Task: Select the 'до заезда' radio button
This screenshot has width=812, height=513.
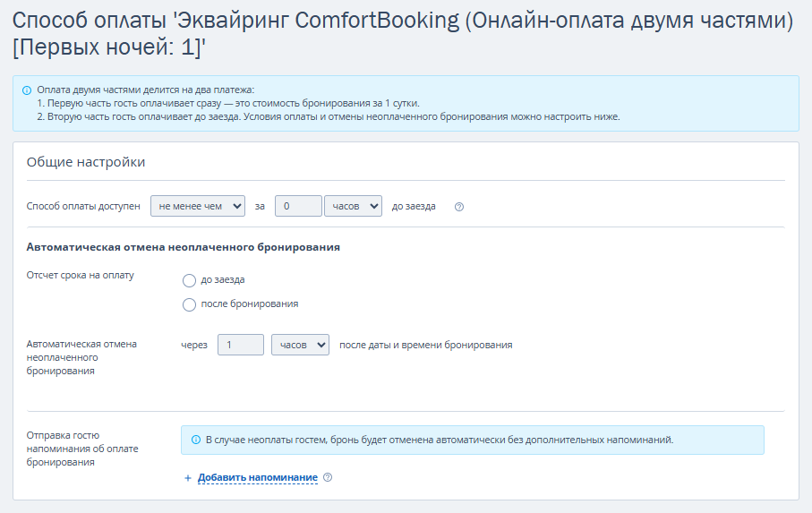Action: 189,280
